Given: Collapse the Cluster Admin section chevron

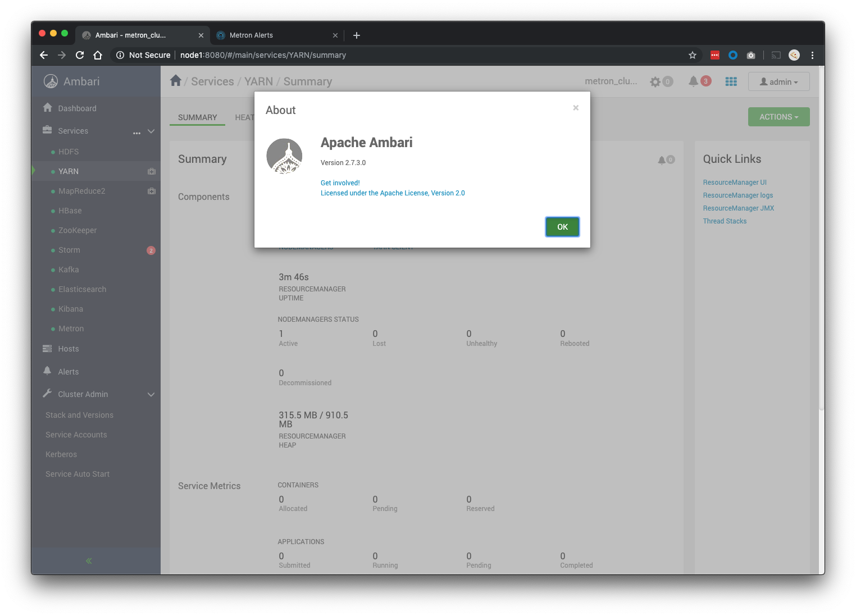Looking at the screenshot, I should tap(151, 394).
